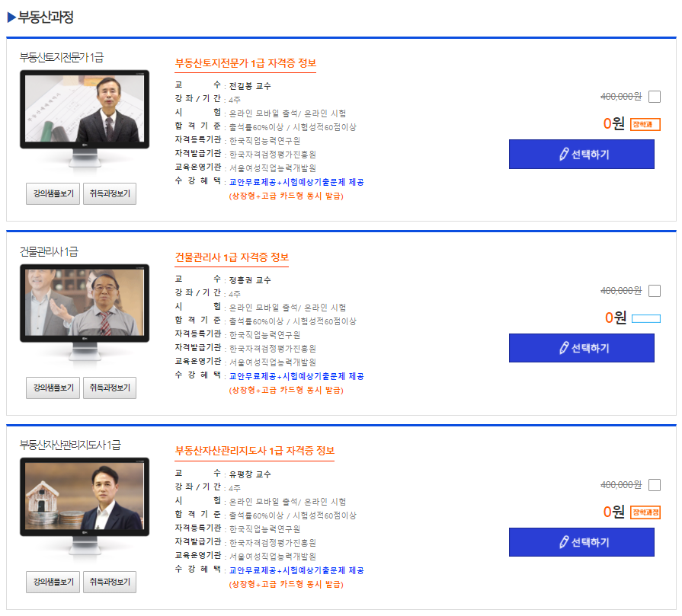Viewport: 682px width, 616px height.
Task: Check the 부동산자산관리지도사1급 course checkbox
Action: (654, 485)
